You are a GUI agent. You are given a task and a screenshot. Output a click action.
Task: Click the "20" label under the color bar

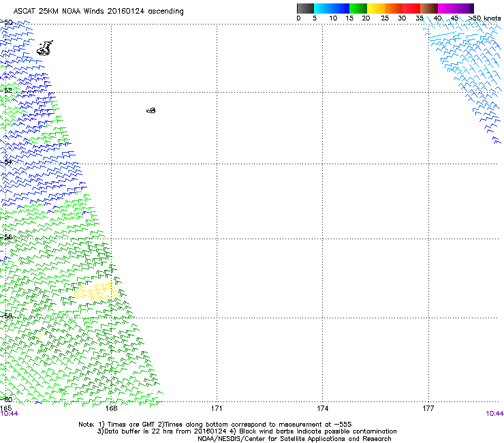(366, 18)
